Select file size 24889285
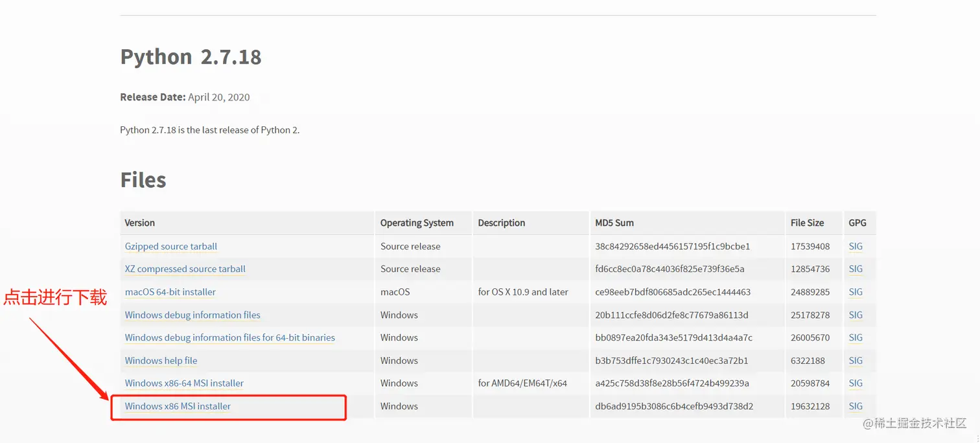Viewport: 980px width, 443px height. click(x=810, y=292)
